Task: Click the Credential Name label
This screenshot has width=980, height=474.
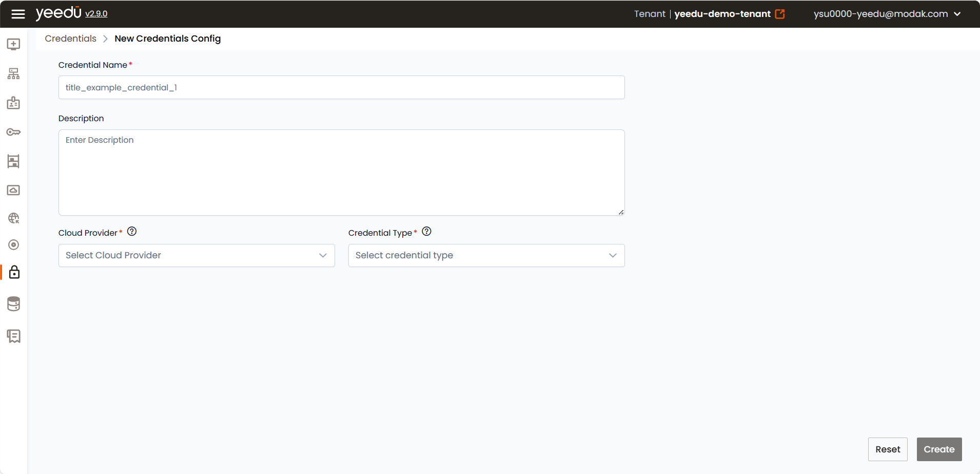Action: 93,65
